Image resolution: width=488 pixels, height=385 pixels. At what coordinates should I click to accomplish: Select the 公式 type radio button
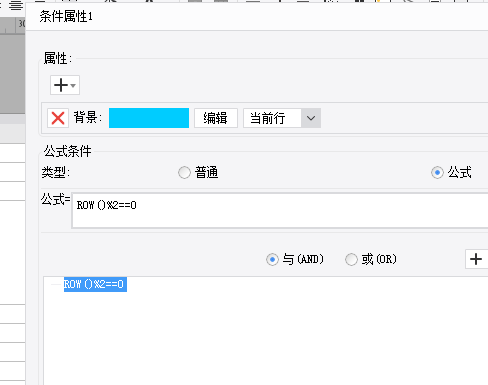tap(437, 173)
